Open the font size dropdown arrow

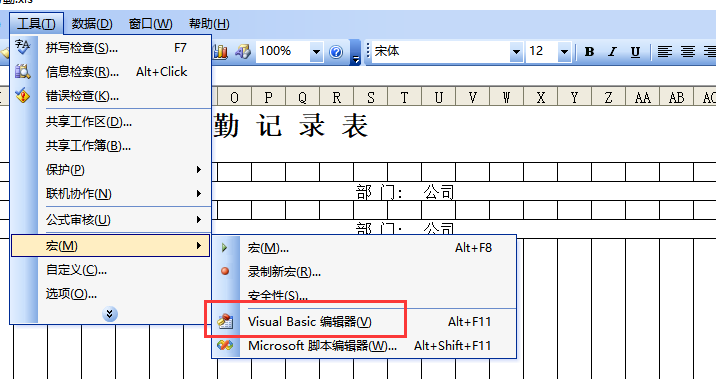click(x=564, y=52)
